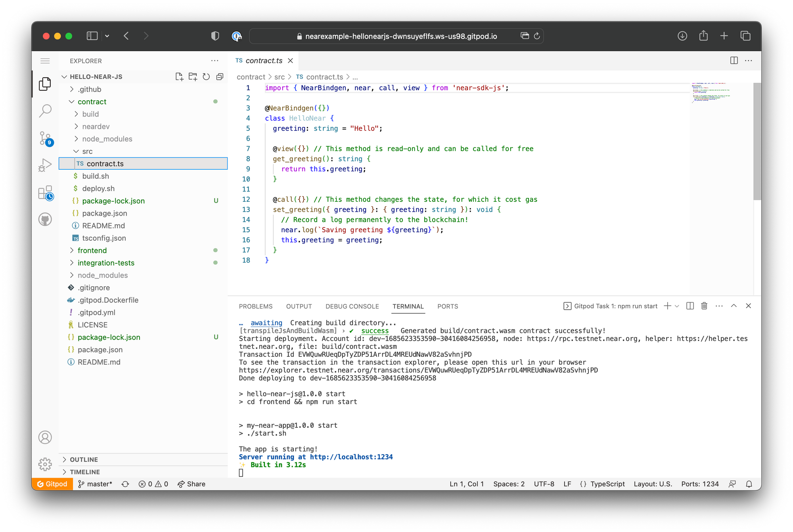793x532 pixels.
Task: Open terminal panel more actions menu
Action: click(x=719, y=306)
